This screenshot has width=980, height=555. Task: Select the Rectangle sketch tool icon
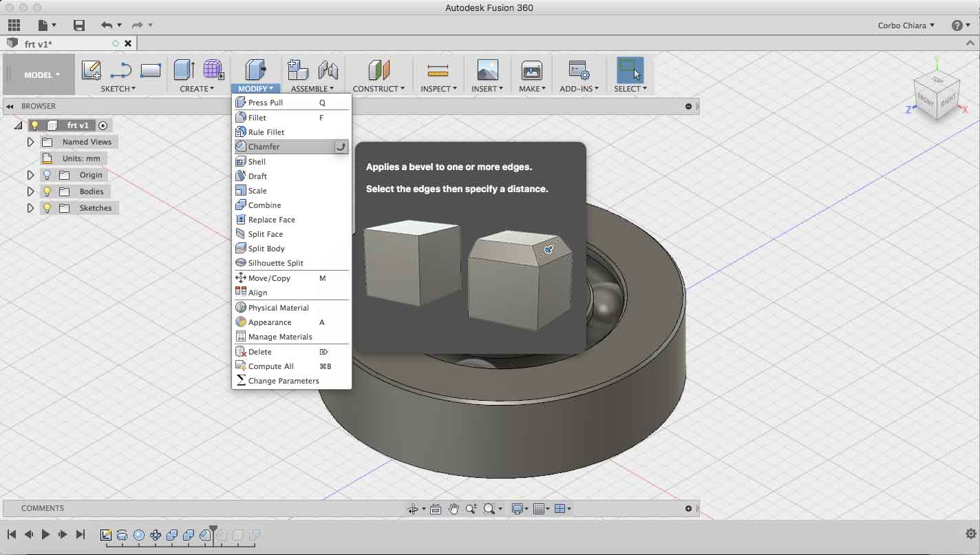coord(150,70)
